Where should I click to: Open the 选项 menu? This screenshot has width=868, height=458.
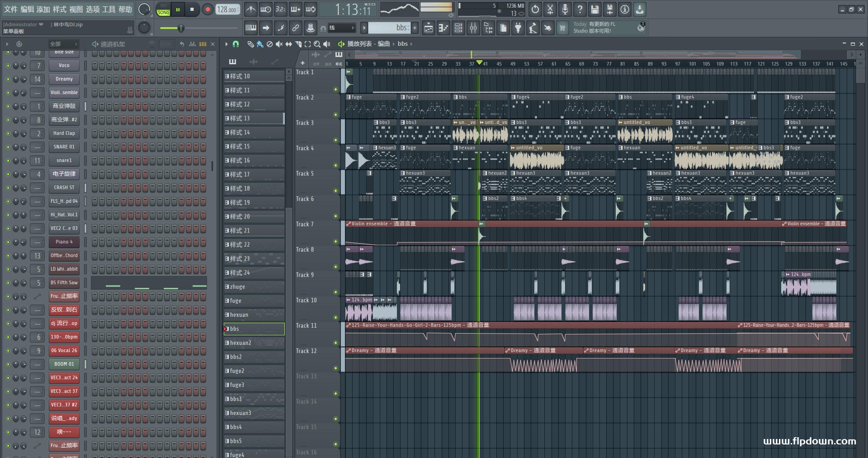coord(93,9)
